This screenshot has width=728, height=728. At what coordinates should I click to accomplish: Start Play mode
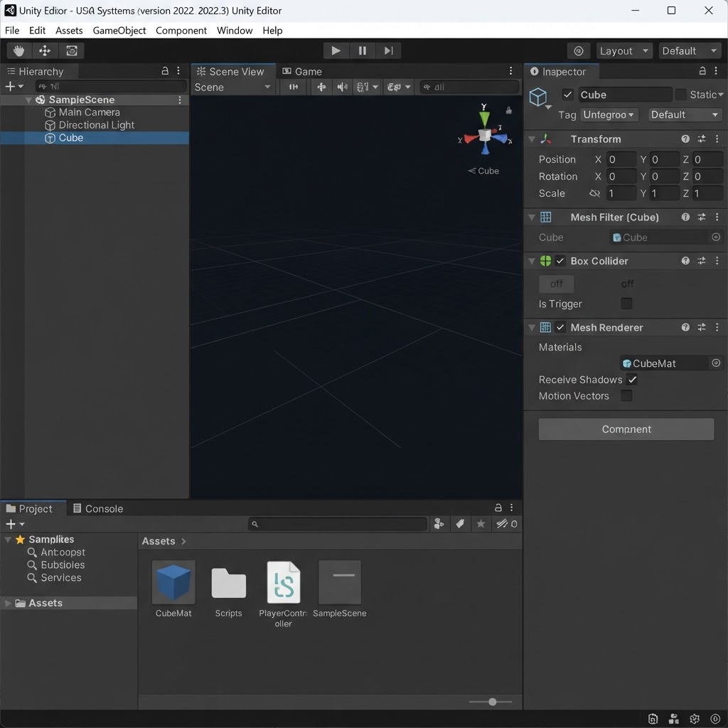click(x=336, y=50)
